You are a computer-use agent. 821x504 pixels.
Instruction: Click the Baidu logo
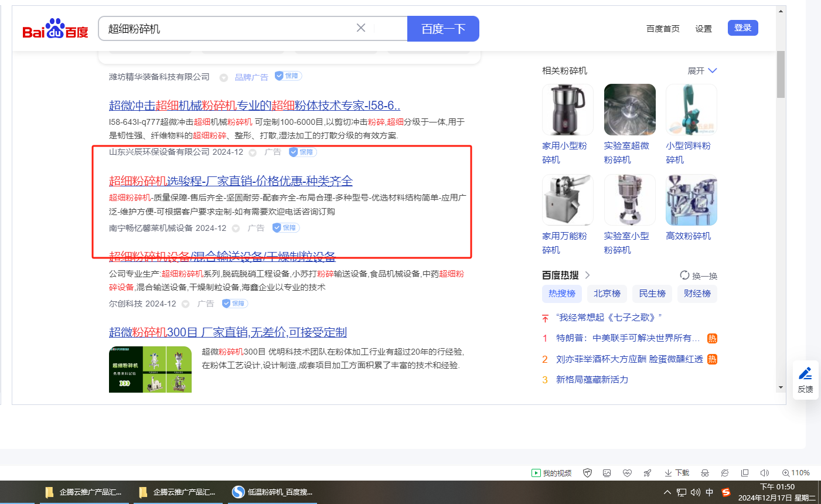(55, 29)
